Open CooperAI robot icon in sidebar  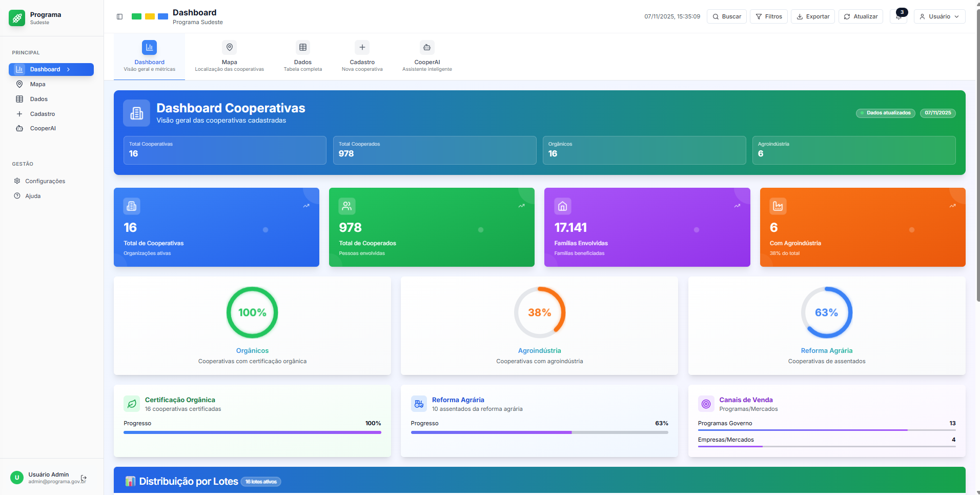pyautogui.click(x=19, y=128)
